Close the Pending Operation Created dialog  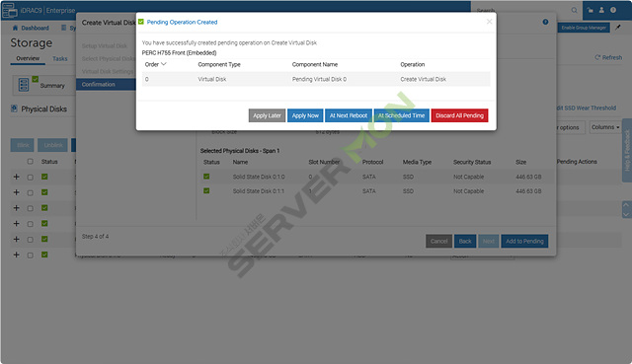tap(490, 22)
